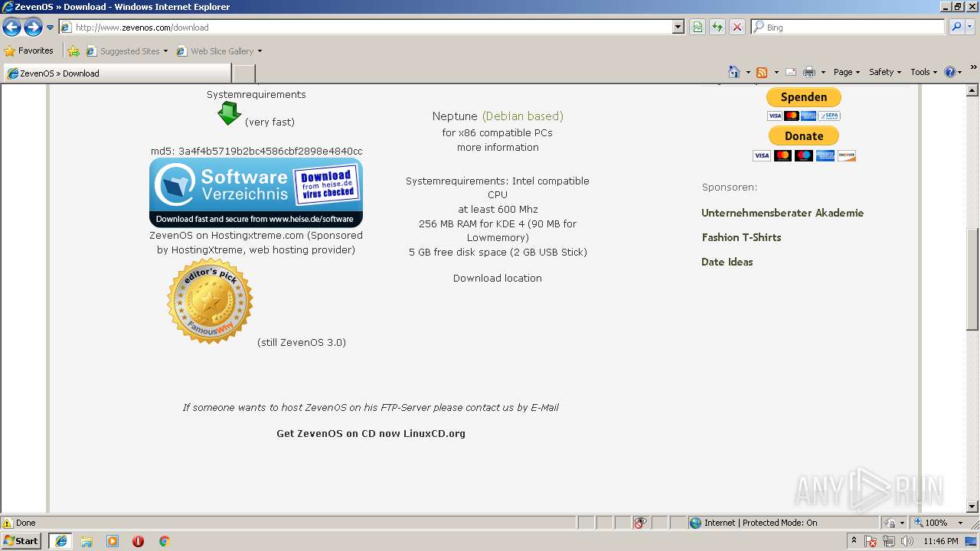Click the scrollbar up arrow

[x=972, y=90]
